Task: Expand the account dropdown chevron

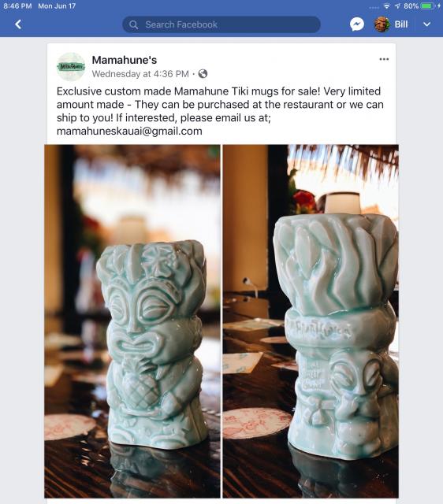Action: (426, 24)
